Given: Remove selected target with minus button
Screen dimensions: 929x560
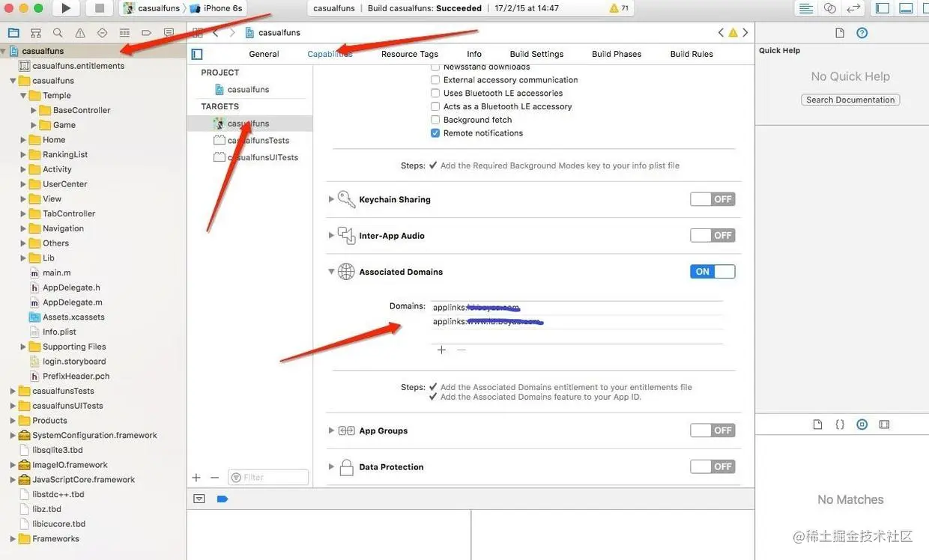Looking at the screenshot, I should [214, 478].
